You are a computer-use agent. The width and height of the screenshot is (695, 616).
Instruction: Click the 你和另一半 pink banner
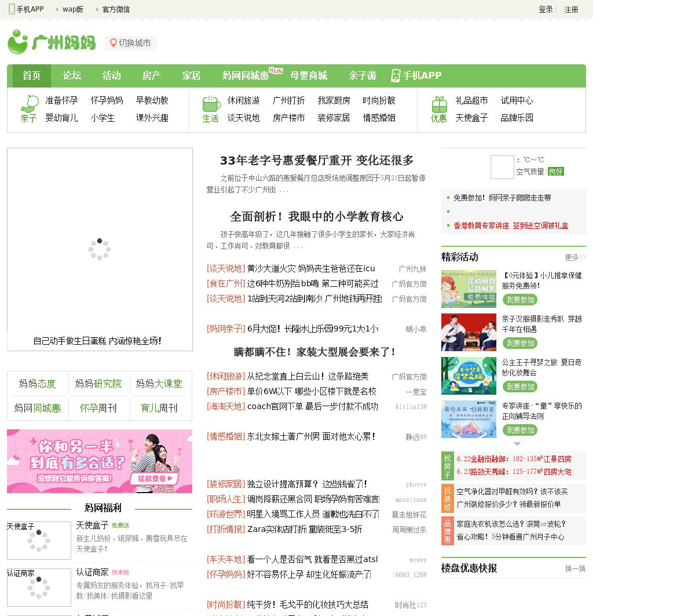click(x=100, y=461)
